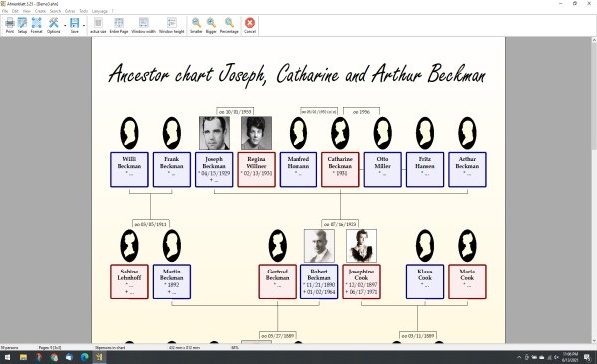Viewport: 597px width, 364px height.
Task: Fit chart to Window width
Action: pos(144,25)
